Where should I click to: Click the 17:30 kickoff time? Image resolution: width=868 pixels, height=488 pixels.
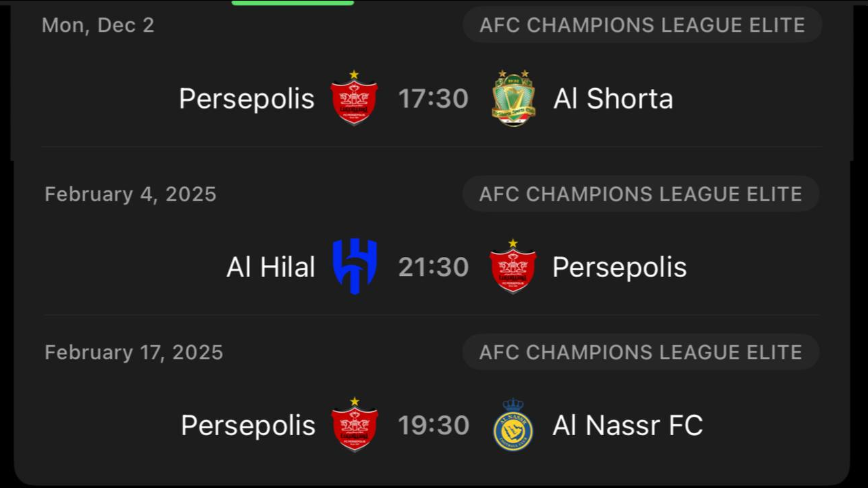click(x=433, y=99)
